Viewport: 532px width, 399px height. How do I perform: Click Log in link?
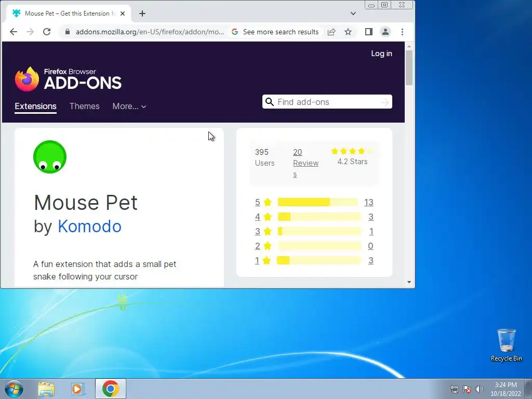pyautogui.click(x=381, y=54)
